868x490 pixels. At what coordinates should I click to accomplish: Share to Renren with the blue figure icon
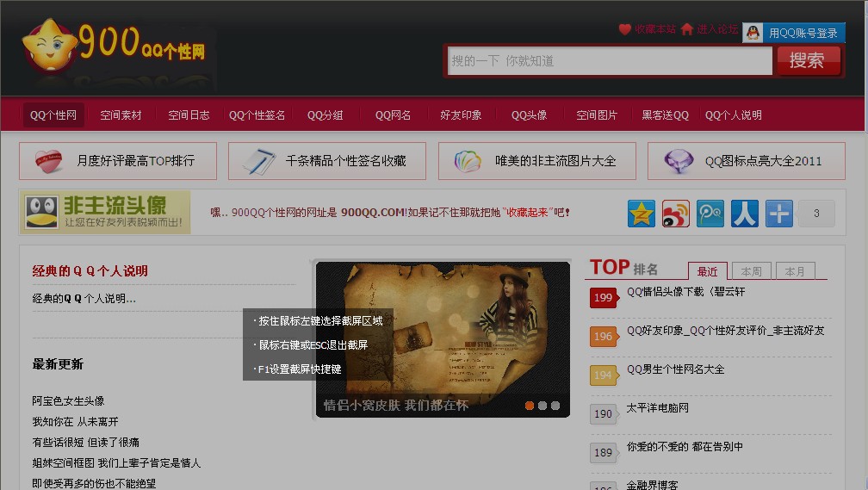click(x=745, y=214)
